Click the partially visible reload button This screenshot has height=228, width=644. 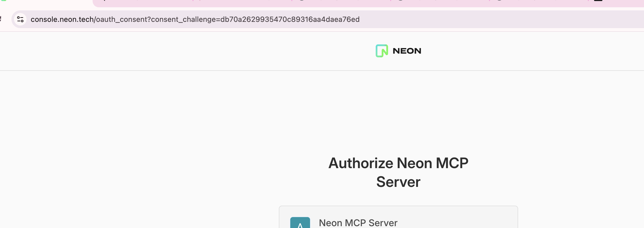(1, 19)
